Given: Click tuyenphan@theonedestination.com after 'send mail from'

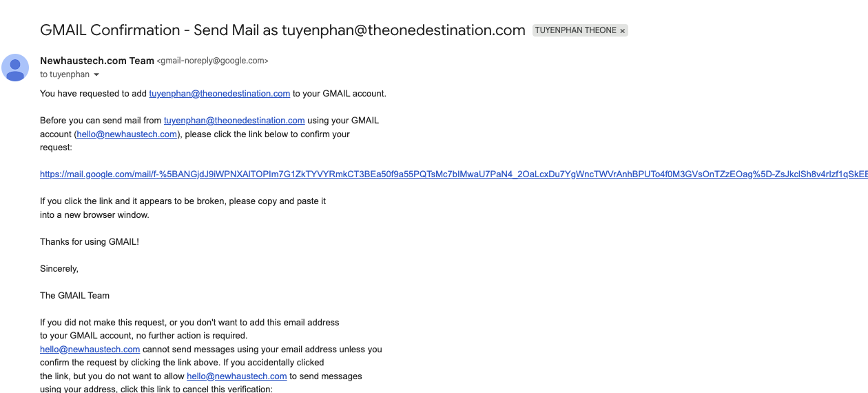Looking at the screenshot, I should pyautogui.click(x=234, y=120).
